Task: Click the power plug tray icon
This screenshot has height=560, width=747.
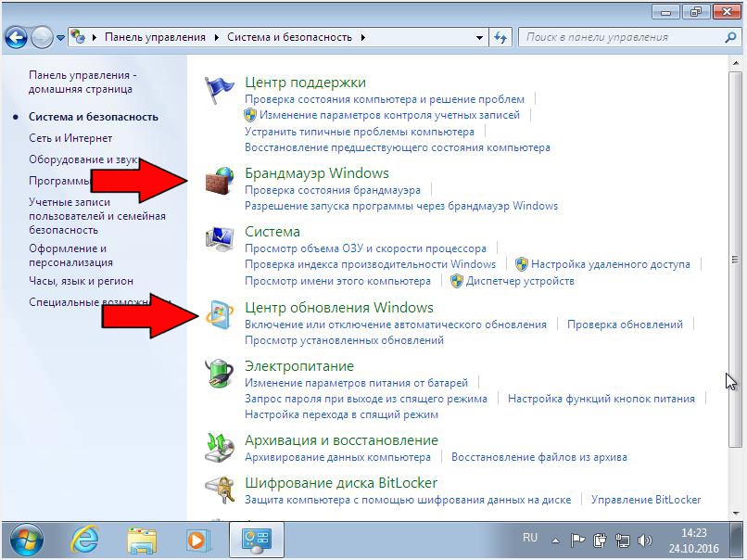Action: tap(600, 540)
